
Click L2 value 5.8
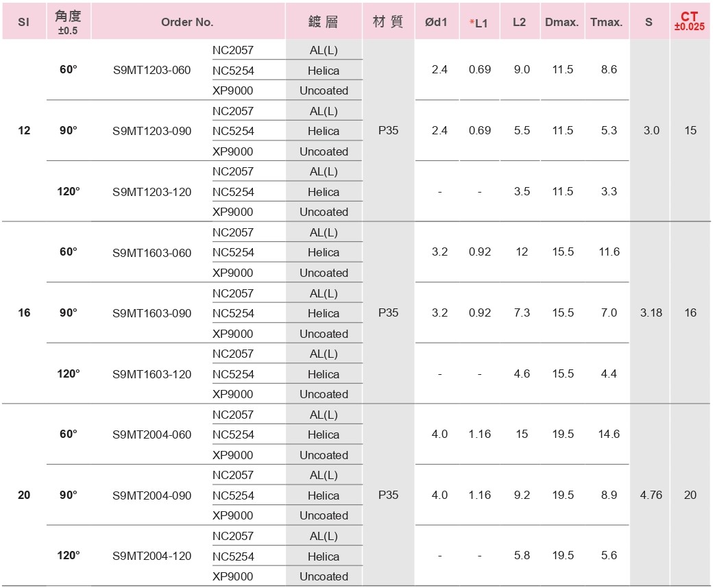[x=522, y=555]
